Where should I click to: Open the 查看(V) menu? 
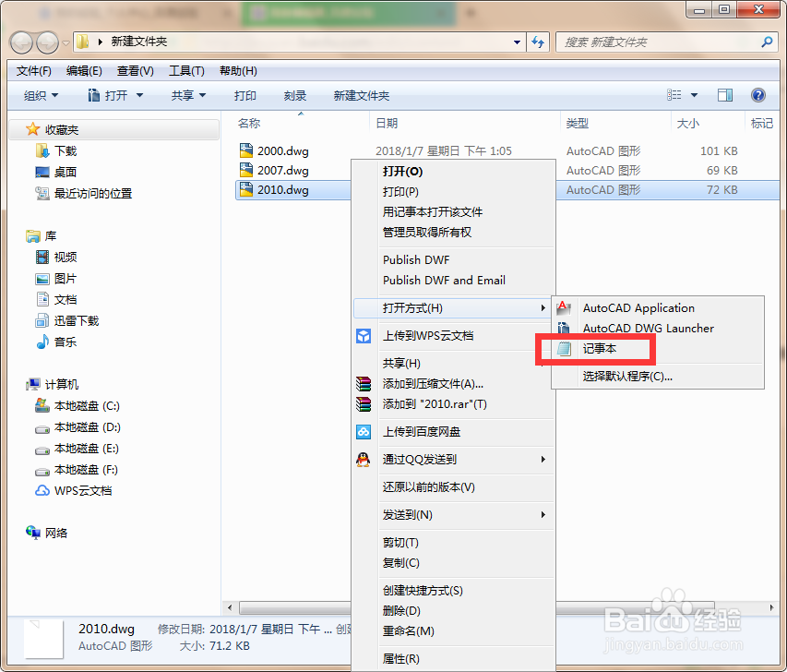point(136,71)
